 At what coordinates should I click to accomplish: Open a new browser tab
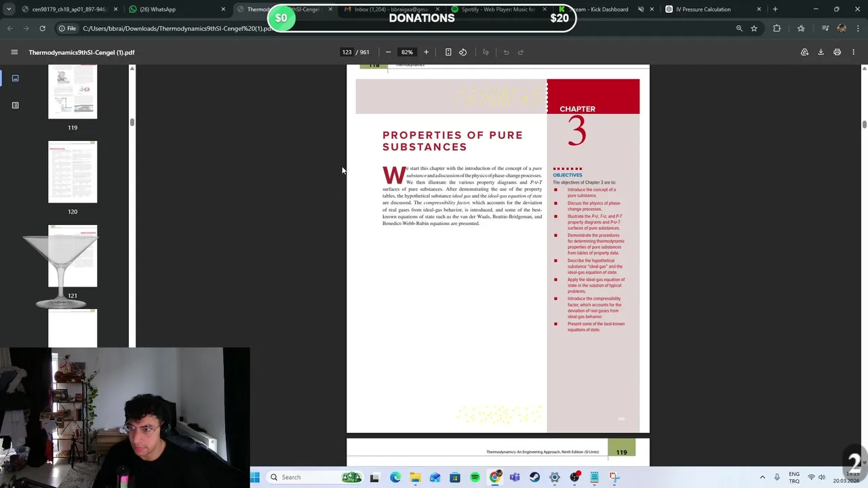pyautogui.click(x=775, y=9)
